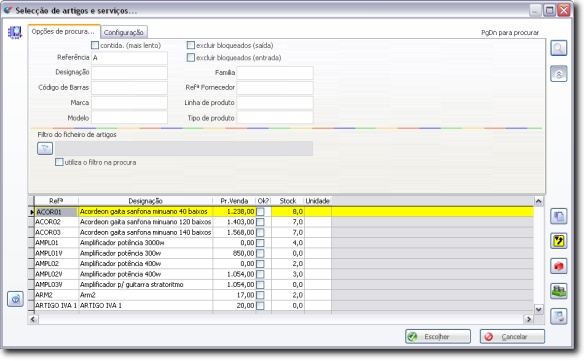The image size is (584, 361).
Task: Click the row selector for ACOR01
Action: [x=31, y=212]
